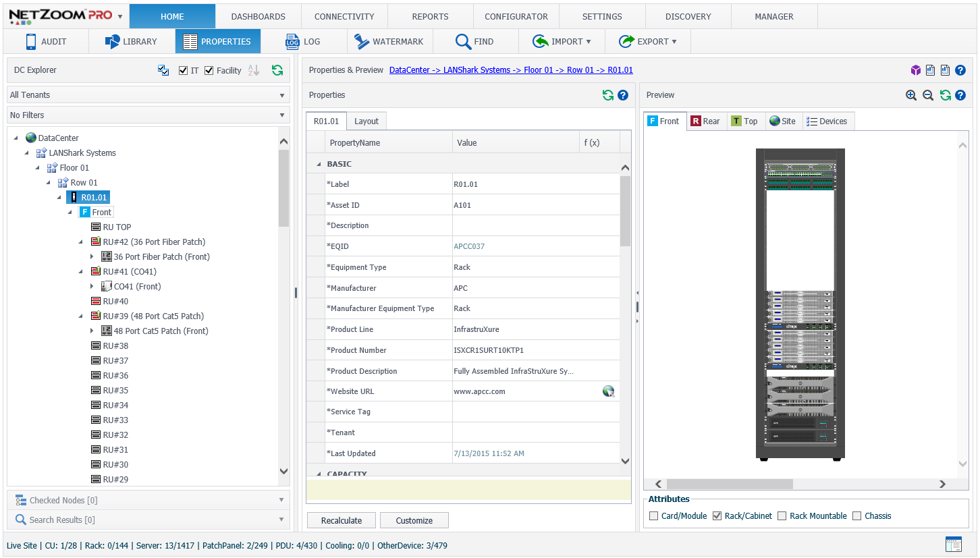Open the Dashboards menu tab

[258, 17]
